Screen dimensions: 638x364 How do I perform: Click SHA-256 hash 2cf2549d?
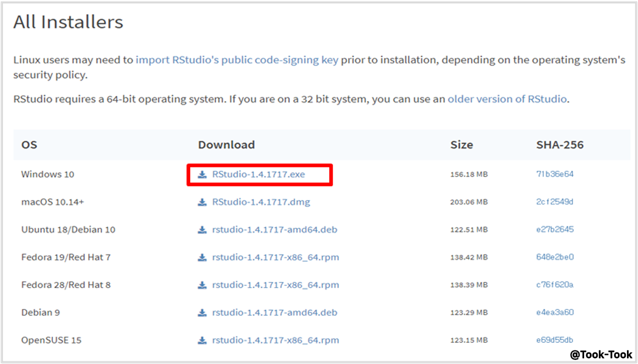[555, 202]
